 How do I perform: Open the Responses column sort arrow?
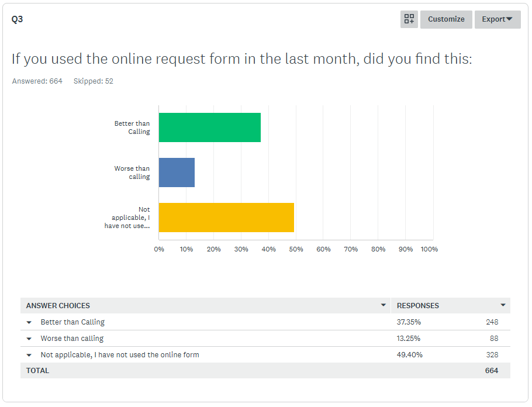point(503,305)
